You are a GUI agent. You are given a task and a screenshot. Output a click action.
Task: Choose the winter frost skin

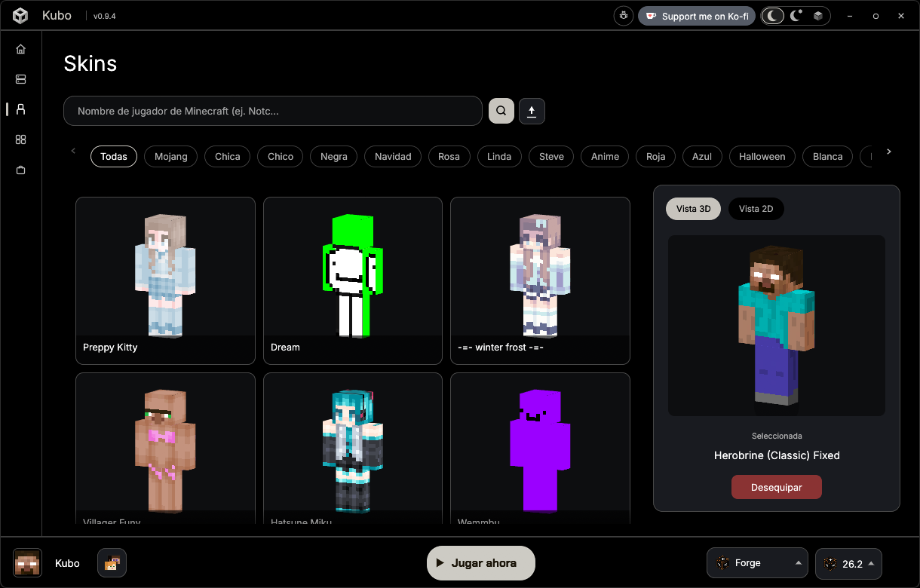pos(540,280)
